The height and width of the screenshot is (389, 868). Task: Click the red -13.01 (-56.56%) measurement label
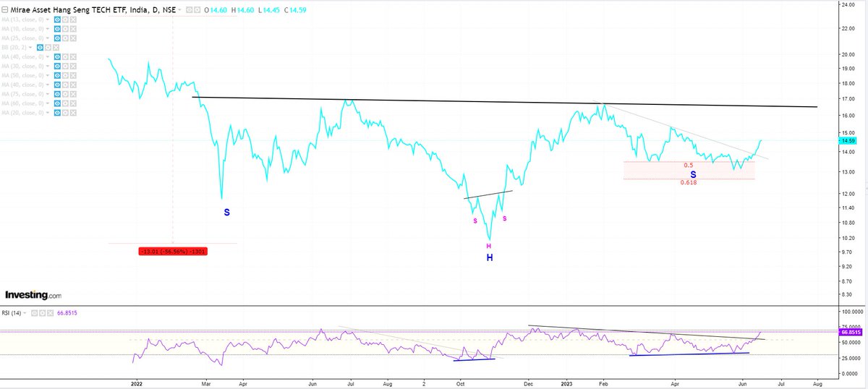[x=173, y=251]
